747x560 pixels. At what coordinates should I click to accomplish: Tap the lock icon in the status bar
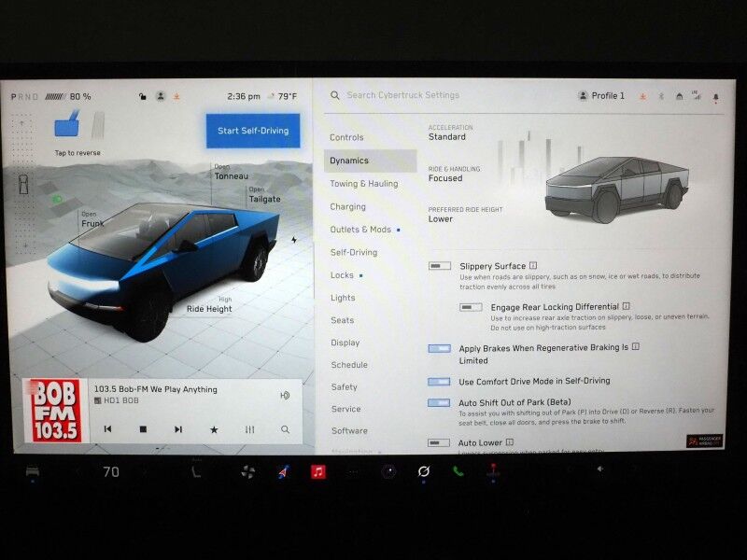coord(142,97)
